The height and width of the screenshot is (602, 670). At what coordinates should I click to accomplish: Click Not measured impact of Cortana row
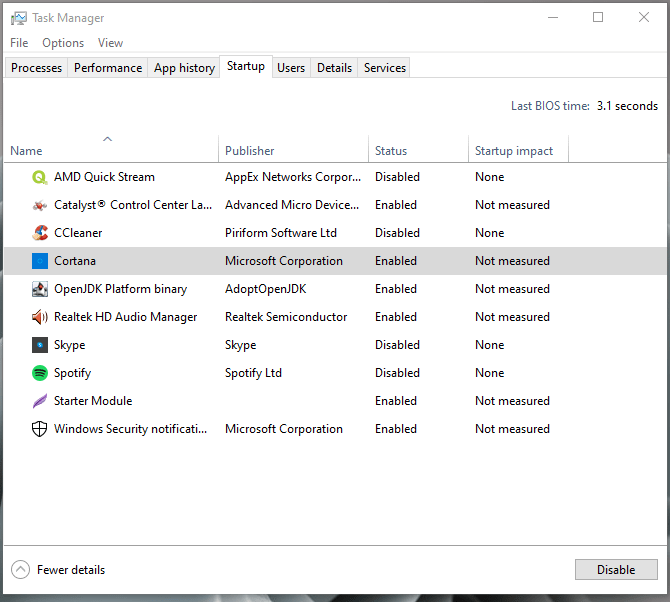coord(512,261)
